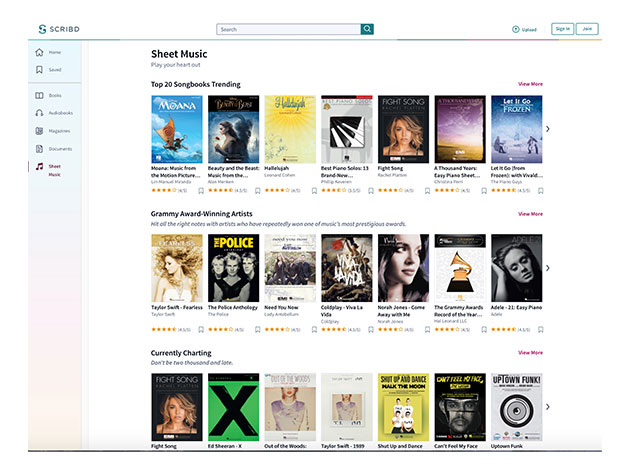Click Need You Now title link
Screen dimensions: 630x473
click(x=281, y=307)
